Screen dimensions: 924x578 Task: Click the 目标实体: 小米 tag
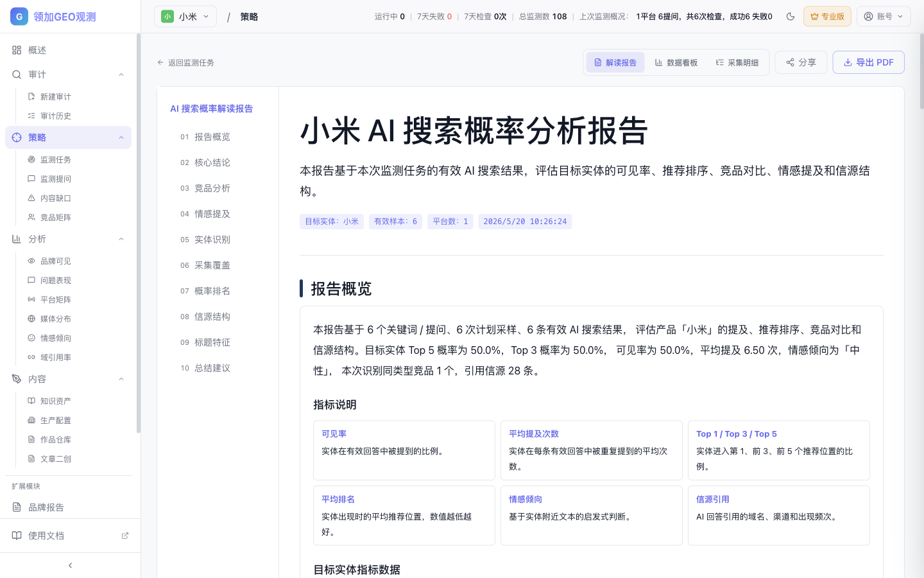pos(332,222)
